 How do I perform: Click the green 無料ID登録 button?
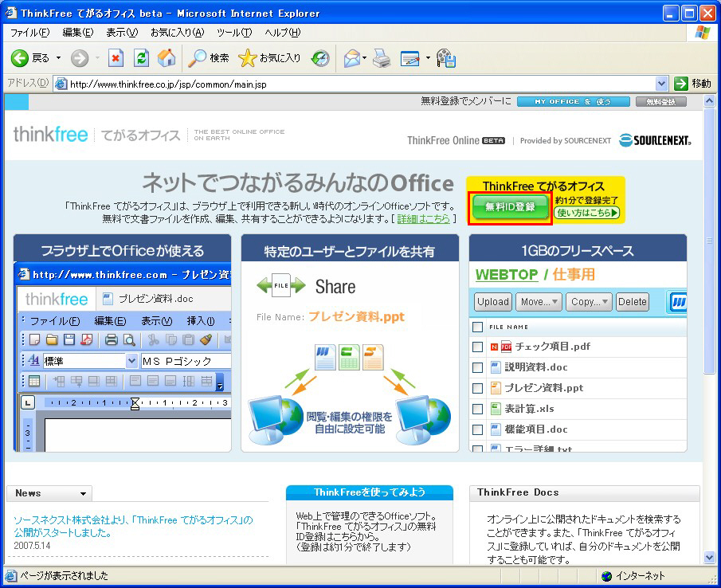(x=510, y=206)
